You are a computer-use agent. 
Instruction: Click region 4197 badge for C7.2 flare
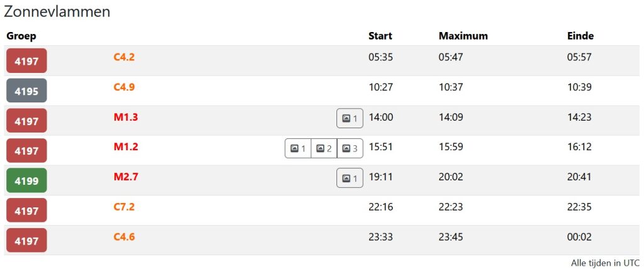coord(26,211)
